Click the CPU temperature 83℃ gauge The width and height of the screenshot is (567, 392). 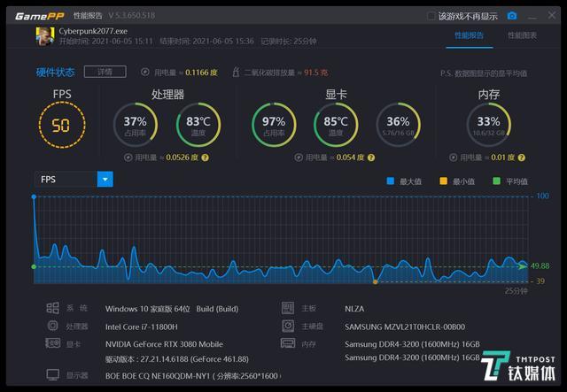[x=198, y=123]
